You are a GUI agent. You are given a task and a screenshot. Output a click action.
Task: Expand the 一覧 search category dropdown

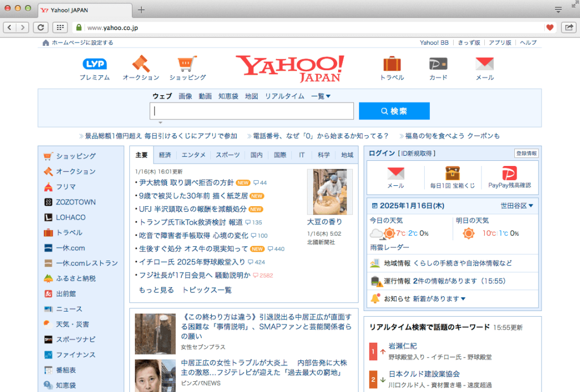pos(321,96)
